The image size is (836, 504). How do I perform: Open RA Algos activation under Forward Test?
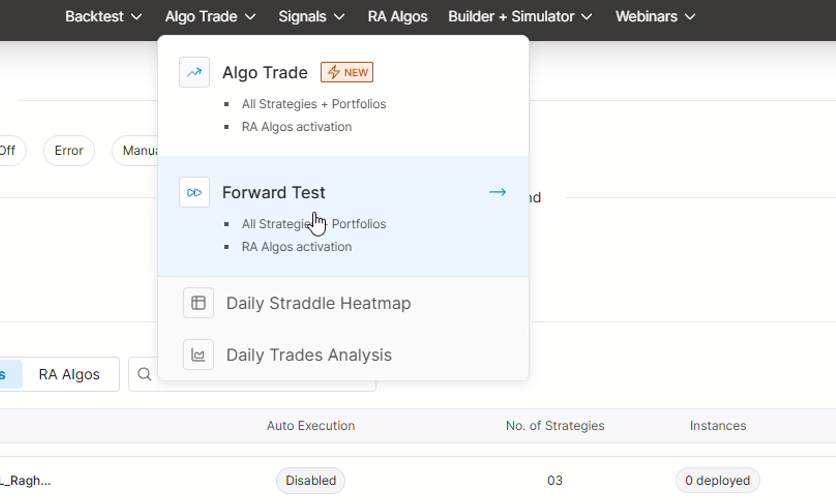click(x=296, y=247)
